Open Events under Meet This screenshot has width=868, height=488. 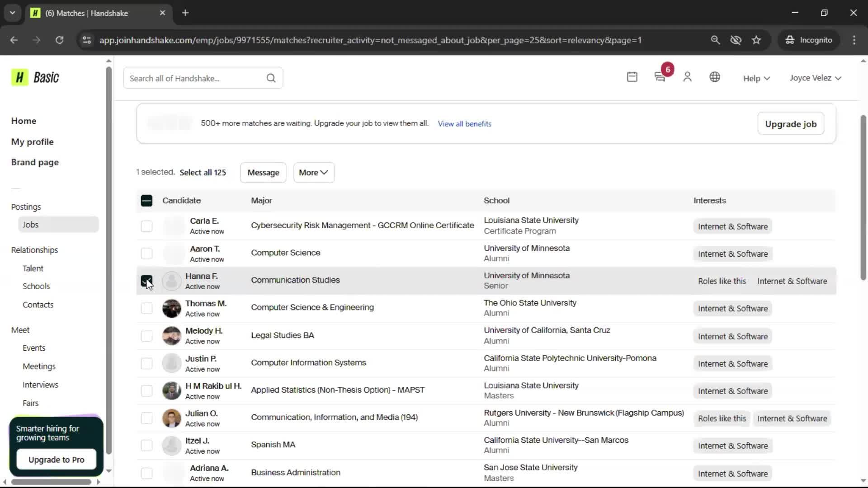coord(34,348)
